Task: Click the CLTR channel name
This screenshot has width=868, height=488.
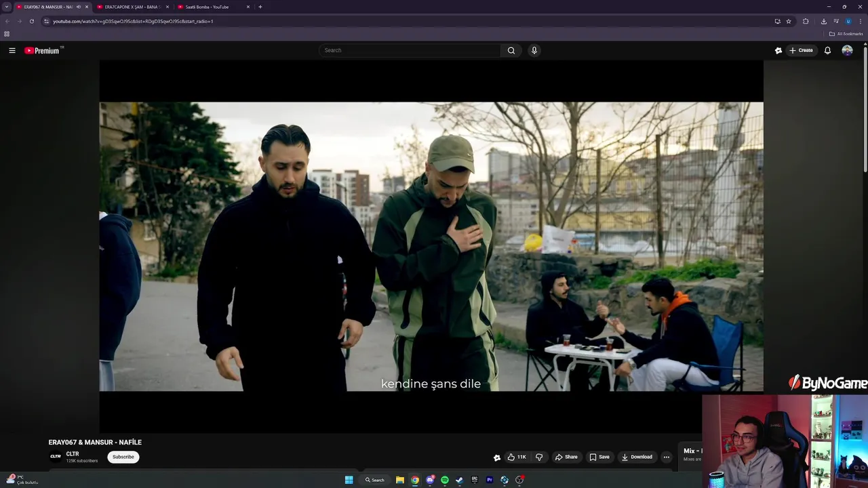Action: click(x=73, y=453)
